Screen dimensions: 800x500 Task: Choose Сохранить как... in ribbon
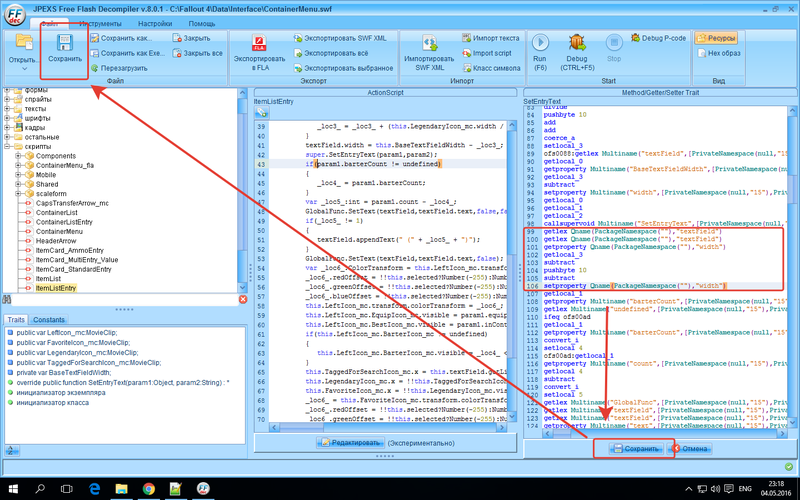[x=121, y=38]
